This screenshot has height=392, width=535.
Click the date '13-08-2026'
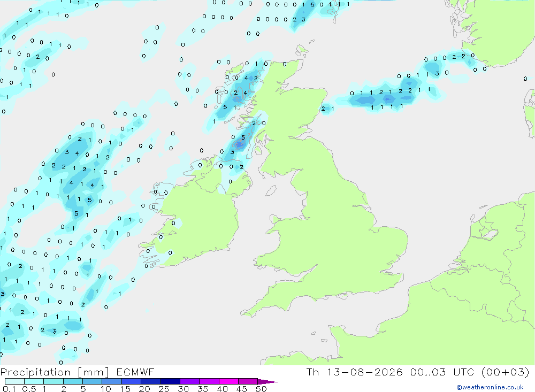click(365, 372)
